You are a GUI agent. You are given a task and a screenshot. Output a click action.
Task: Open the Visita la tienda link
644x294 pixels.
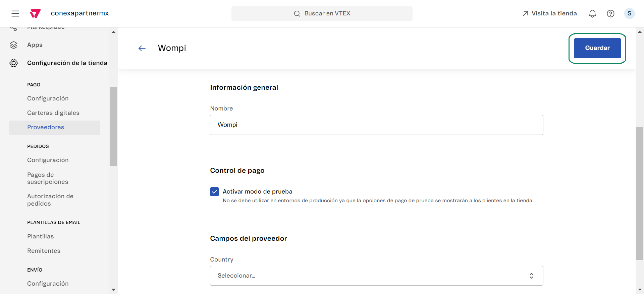click(549, 13)
